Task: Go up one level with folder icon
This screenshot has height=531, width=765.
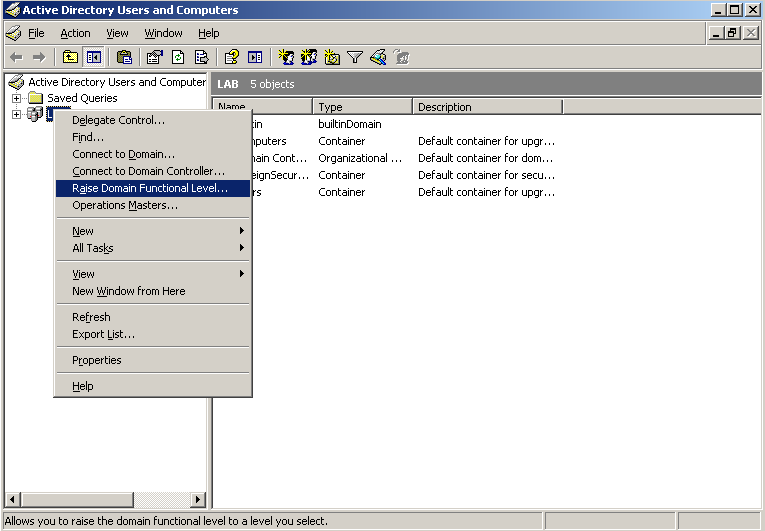Action: click(70, 58)
